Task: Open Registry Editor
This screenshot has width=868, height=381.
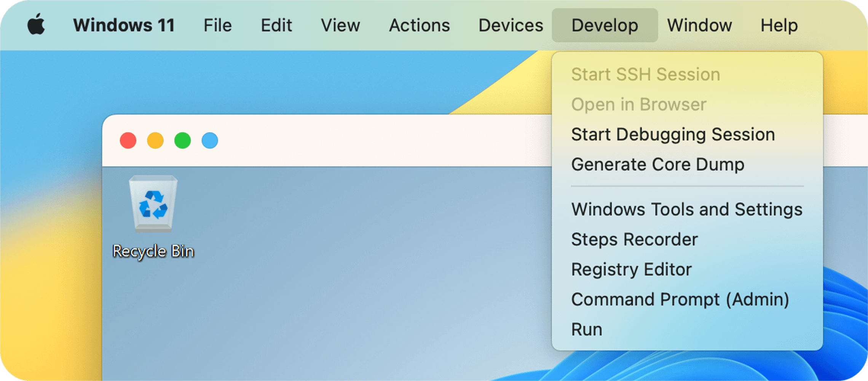Action: tap(687, 270)
